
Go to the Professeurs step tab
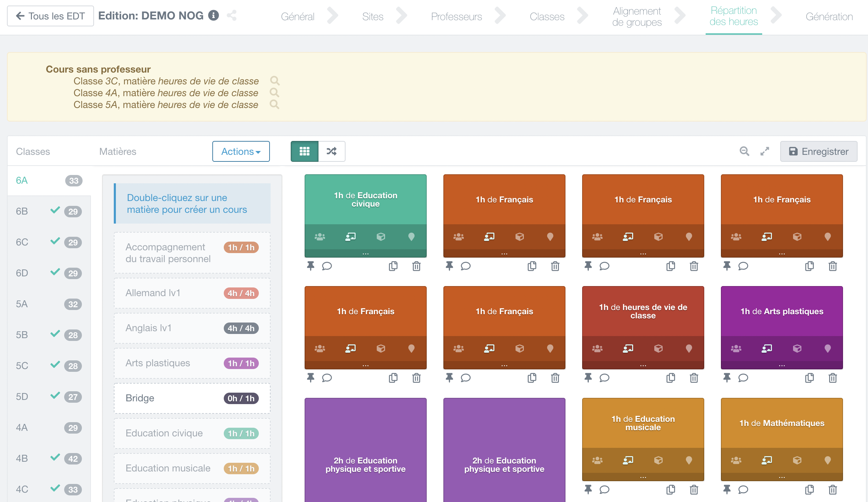(x=456, y=16)
